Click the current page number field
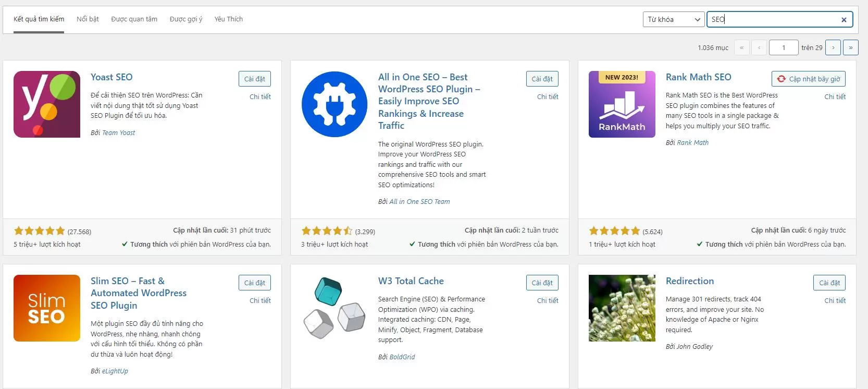Viewport: 868px width, 389px height. tap(784, 47)
